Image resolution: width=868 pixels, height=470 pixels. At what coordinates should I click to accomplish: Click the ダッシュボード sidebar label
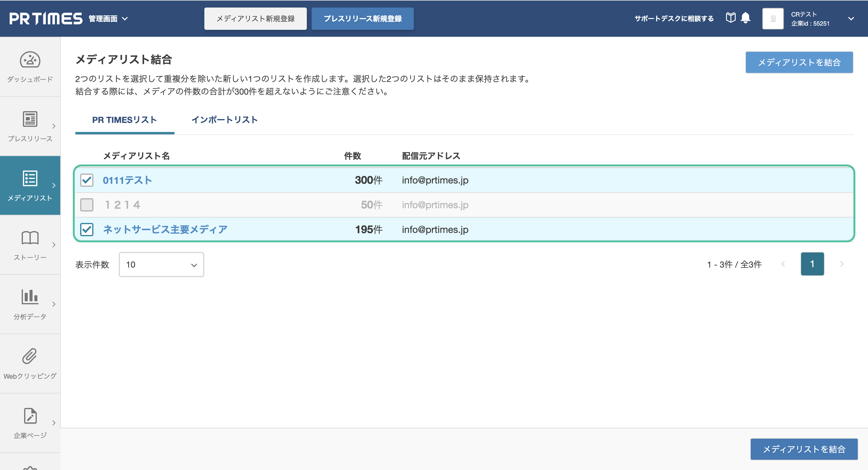[30, 79]
